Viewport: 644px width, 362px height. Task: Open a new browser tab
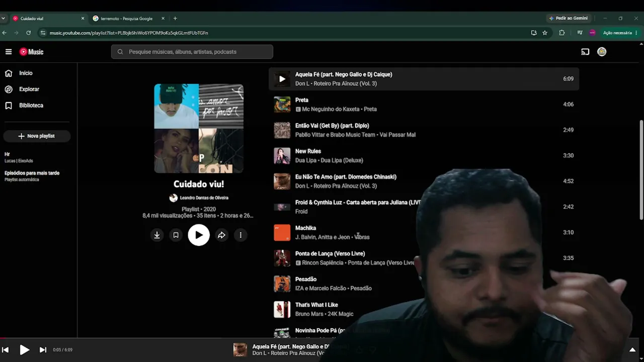[x=175, y=19]
